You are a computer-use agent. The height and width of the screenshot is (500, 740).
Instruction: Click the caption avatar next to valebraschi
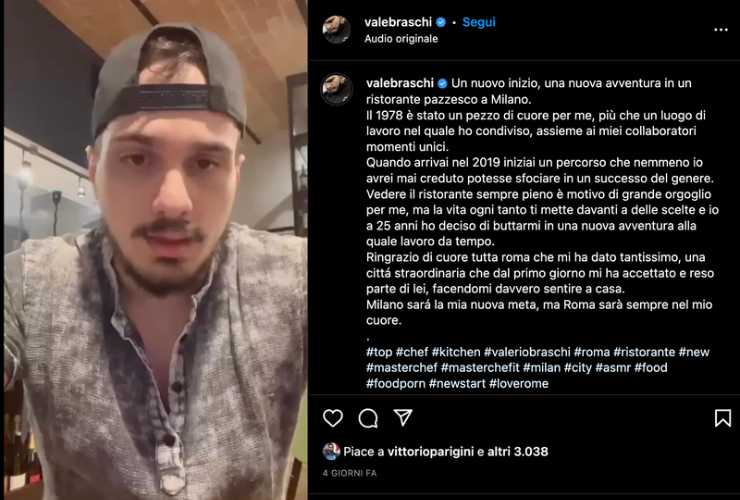click(x=336, y=89)
